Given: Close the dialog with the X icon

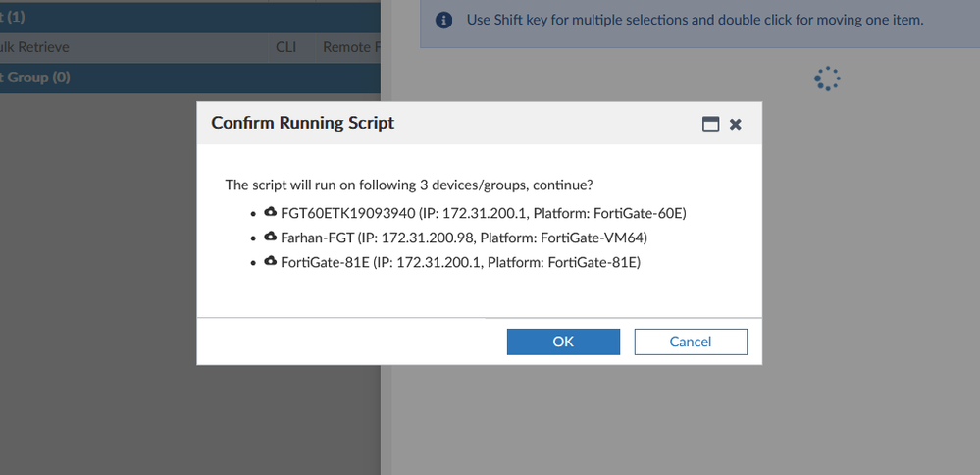Looking at the screenshot, I should [736, 124].
